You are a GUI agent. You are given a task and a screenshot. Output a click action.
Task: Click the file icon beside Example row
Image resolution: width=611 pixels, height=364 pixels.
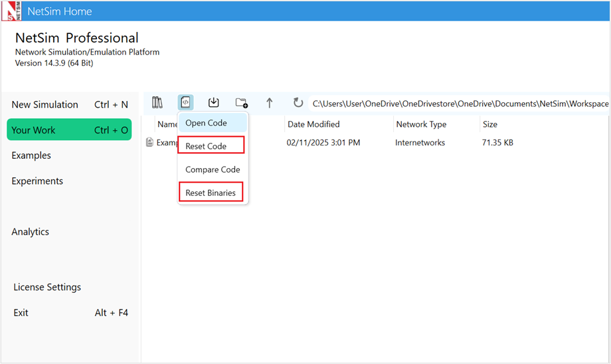point(149,142)
